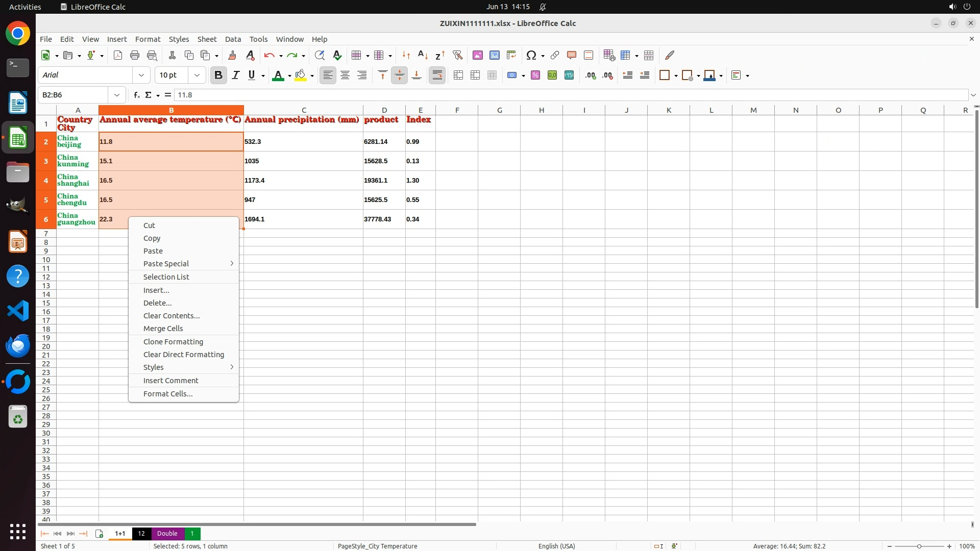Click the Insert Chart icon
This screenshot has width=980, height=551.
tap(494, 55)
